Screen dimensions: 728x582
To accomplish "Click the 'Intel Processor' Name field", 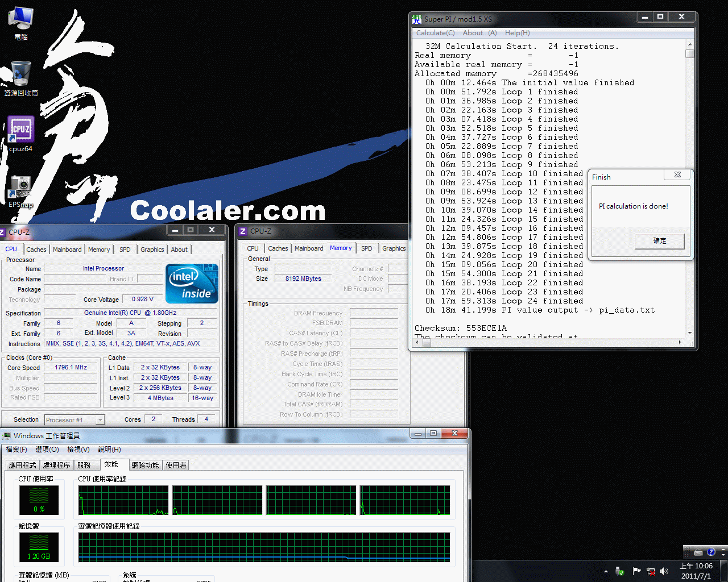I will coord(104,269).
